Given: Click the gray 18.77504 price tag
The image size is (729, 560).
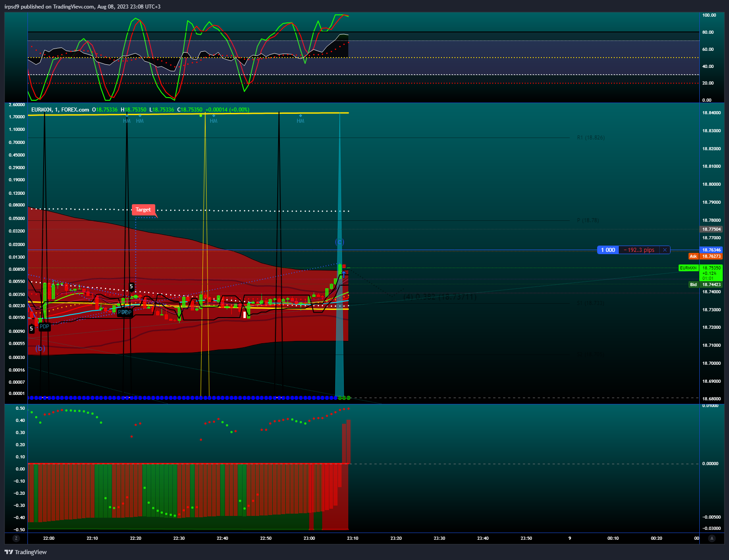Looking at the screenshot, I should coord(711,229).
